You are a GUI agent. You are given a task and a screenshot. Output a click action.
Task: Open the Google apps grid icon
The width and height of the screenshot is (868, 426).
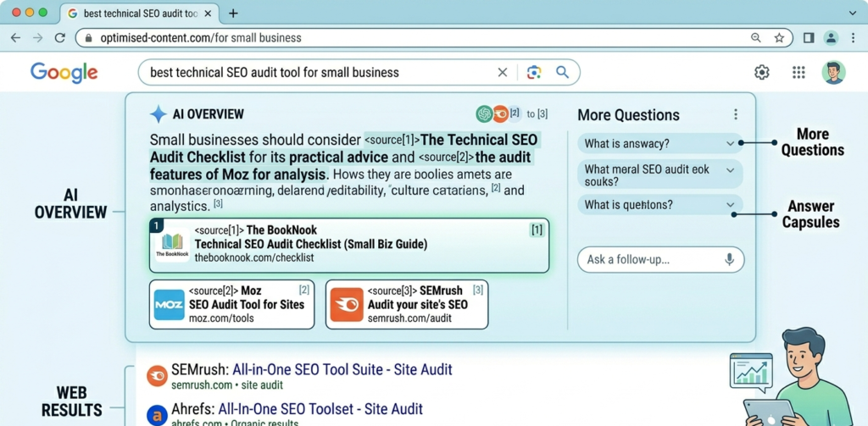(x=798, y=73)
